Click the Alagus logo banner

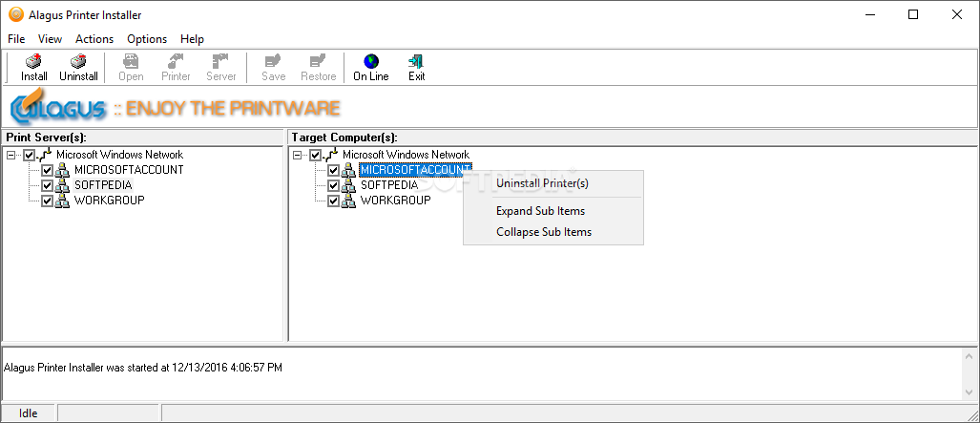coord(175,108)
